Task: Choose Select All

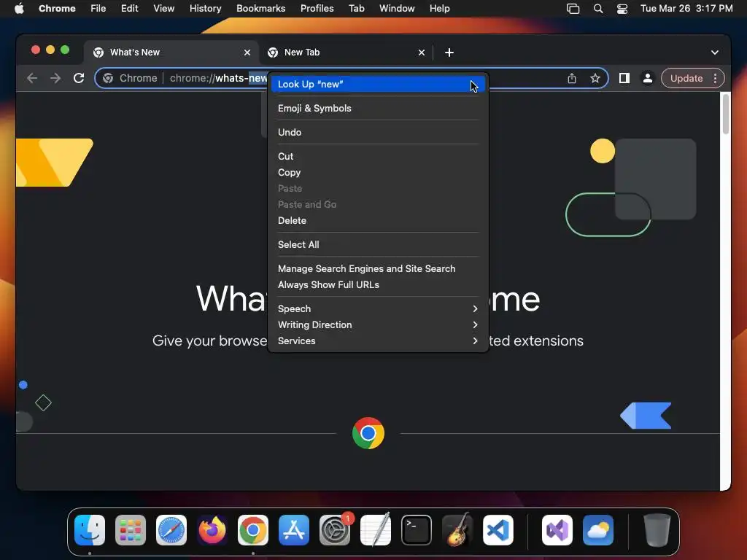Action: click(379, 245)
